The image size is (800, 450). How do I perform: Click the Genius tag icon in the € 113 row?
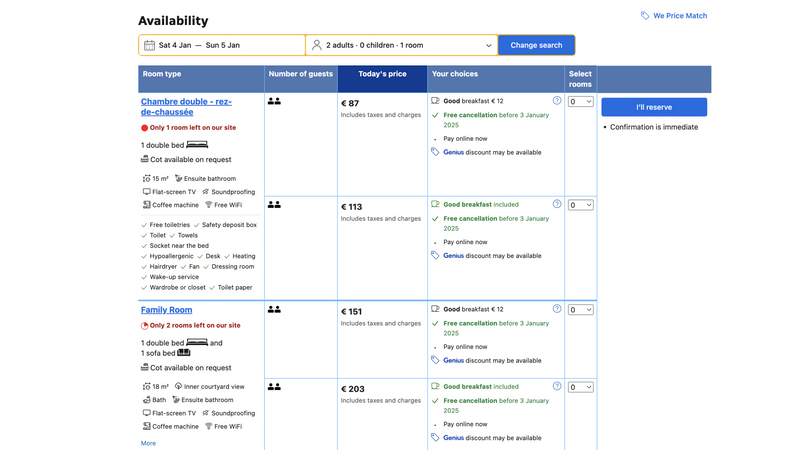pos(435,256)
